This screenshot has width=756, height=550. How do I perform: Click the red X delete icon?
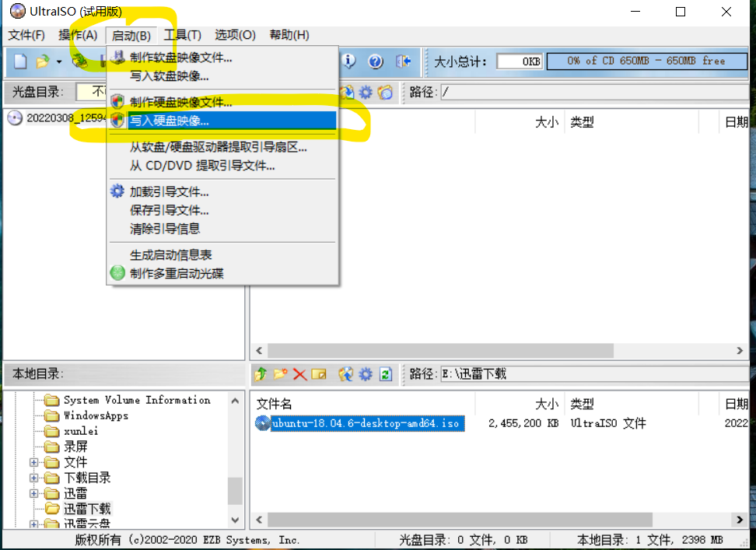(300, 374)
